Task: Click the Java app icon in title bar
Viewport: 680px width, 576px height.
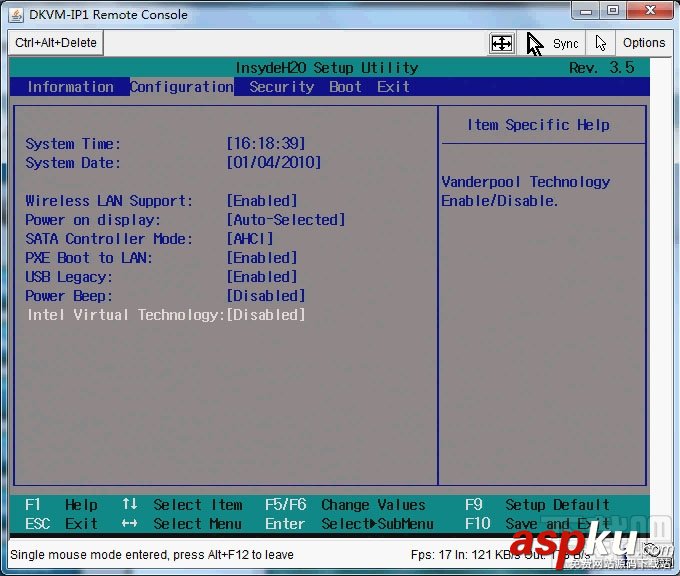Action: (16, 15)
